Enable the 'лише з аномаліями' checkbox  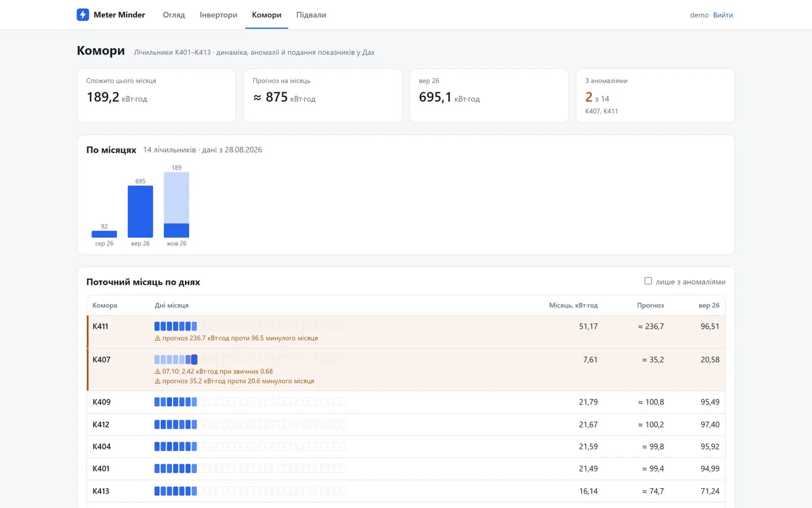(x=648, y=281)
